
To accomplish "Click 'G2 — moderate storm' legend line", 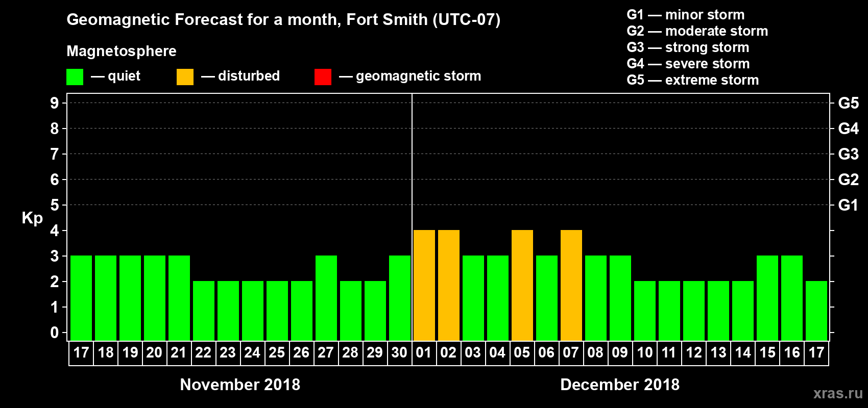I will 697,31.
